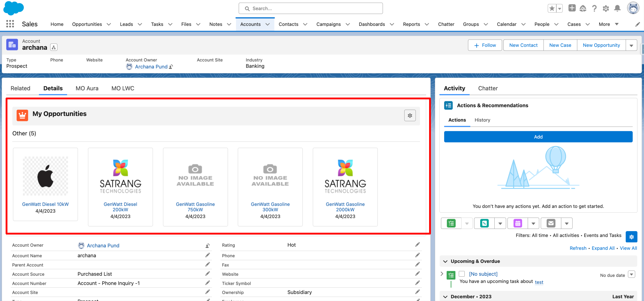The height and width of the screenshot is (301, 644).
Task: Click the New Contact button
Action: pos(523,45)
